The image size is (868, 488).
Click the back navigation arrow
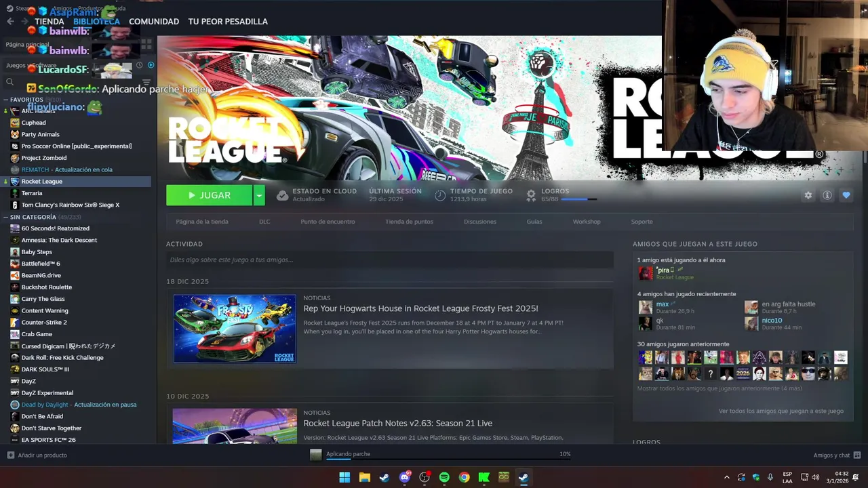pos(10,22)
